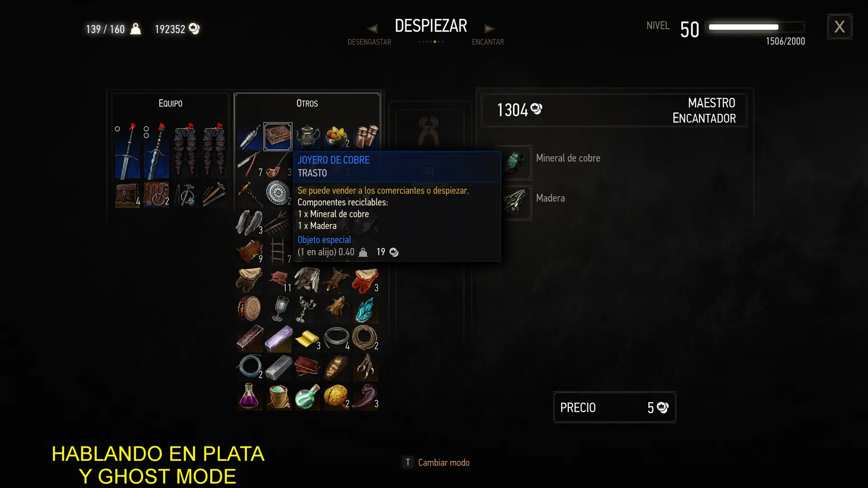Go to previous tab with left arrow
Viewport: 868px width, 488px height.
[372, 28]
